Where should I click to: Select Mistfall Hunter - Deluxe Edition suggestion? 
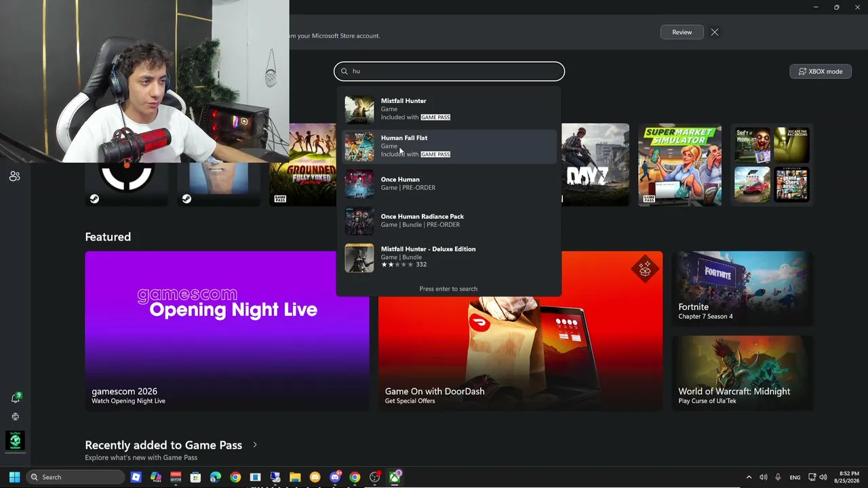click(449, 258)
